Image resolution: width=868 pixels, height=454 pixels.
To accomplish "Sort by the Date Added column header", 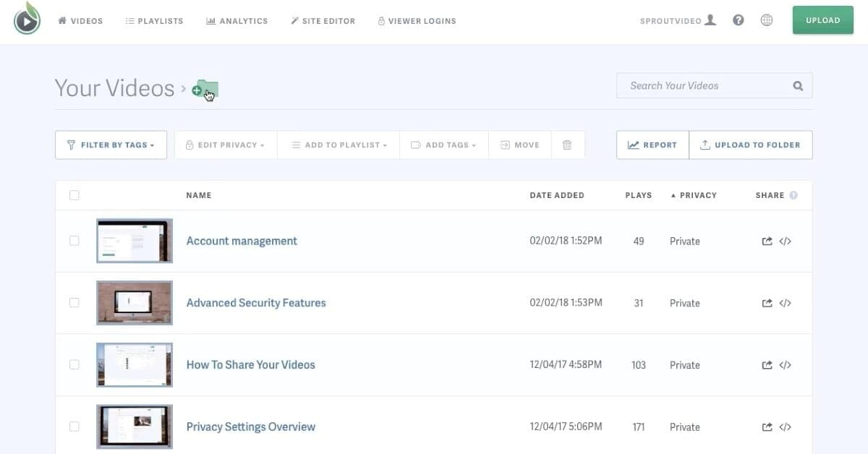I will [x=557, y=195].
